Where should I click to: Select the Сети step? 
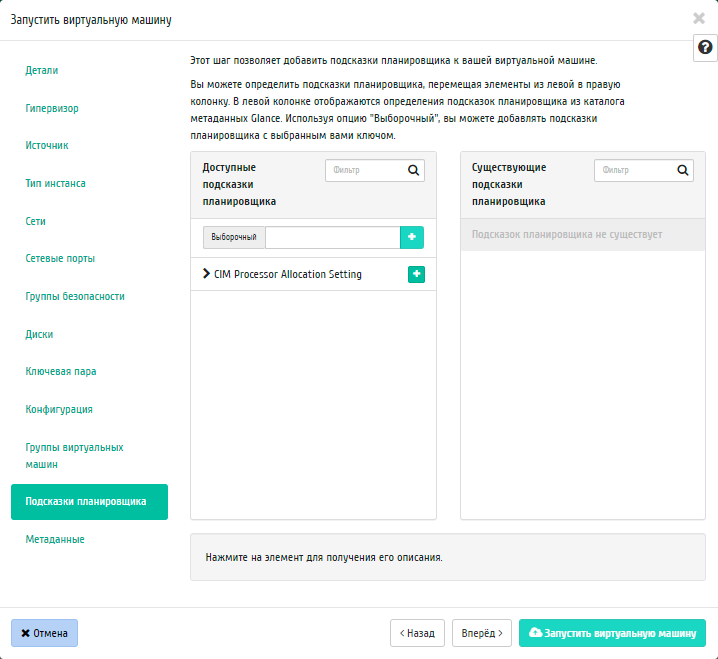[x=35, y=221]
